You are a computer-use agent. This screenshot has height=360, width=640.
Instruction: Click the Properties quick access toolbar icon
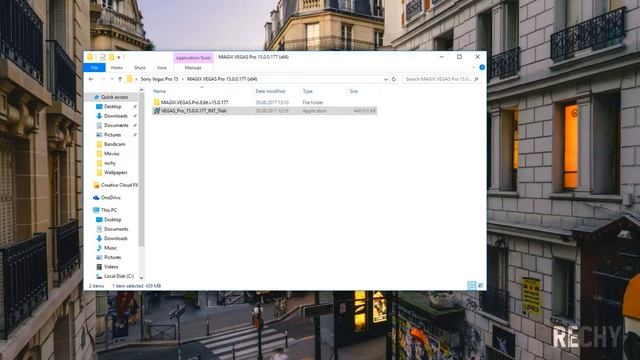pyautogui.click(x=102, y=57)
